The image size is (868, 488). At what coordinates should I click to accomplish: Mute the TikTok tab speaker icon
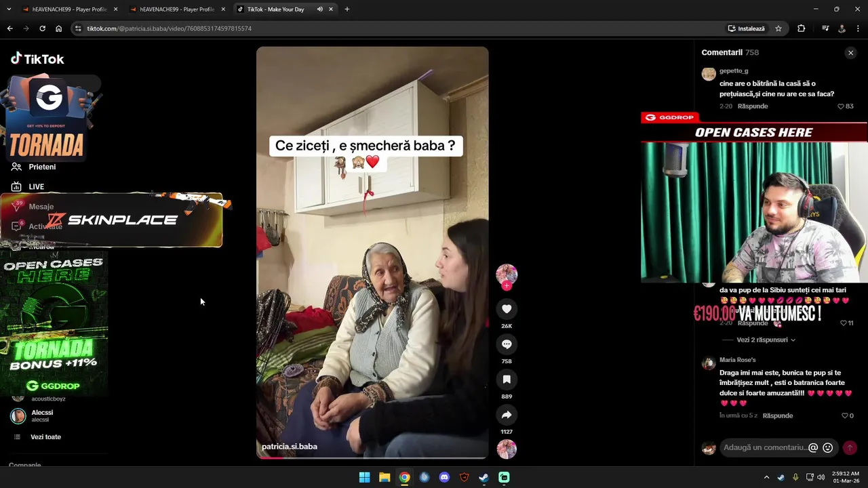(319, 9)
